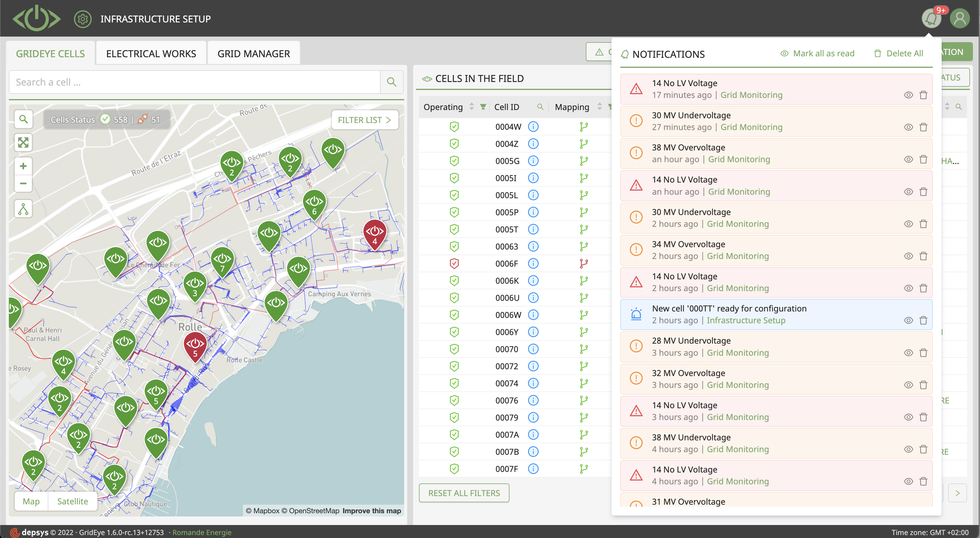This screenshot has width=980, height=538.
Task: Click mapping branch icon for cell 0006F
Action: pyautogui.click(x=583, y=263)
